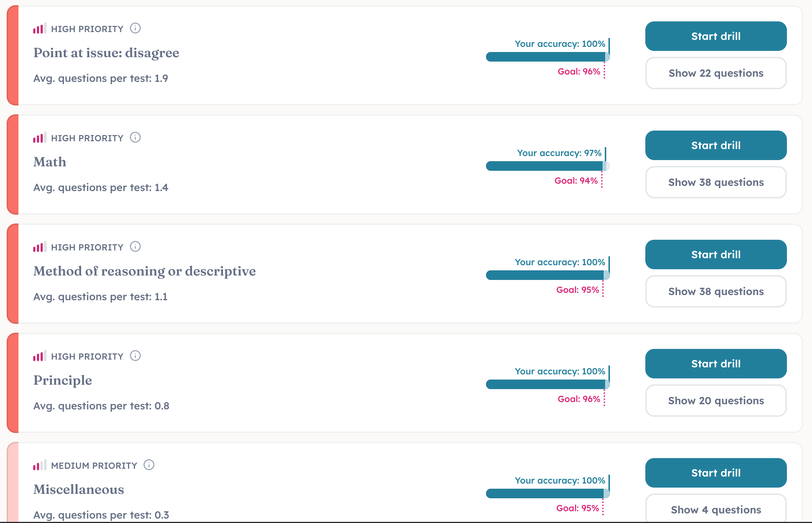Click priority bars icon on Miscellaneous card
The width and height of the screenshot is (812, 523).
pos(39,465)
